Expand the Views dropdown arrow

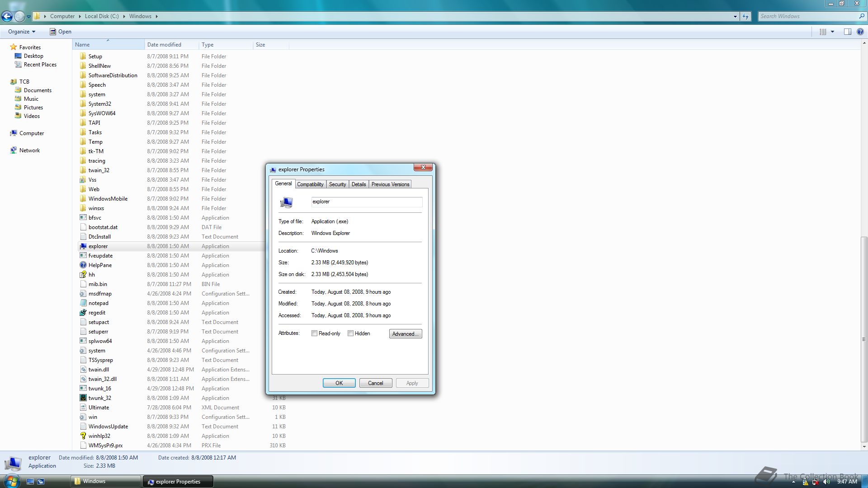point(832,32)
